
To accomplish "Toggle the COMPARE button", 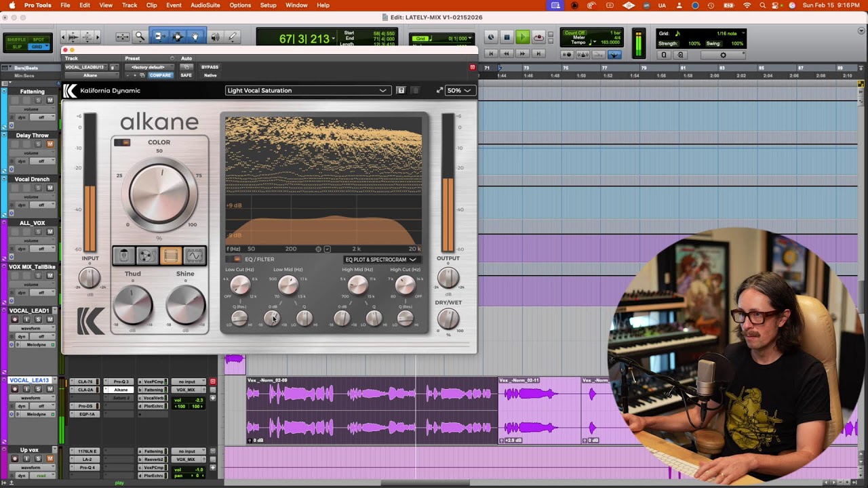I will click(160, 75).
